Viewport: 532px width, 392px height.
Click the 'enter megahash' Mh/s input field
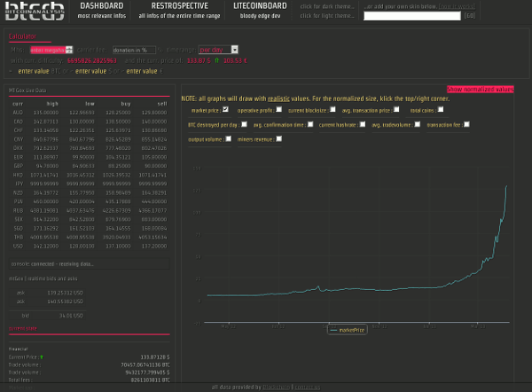click(x=48, y=50)
